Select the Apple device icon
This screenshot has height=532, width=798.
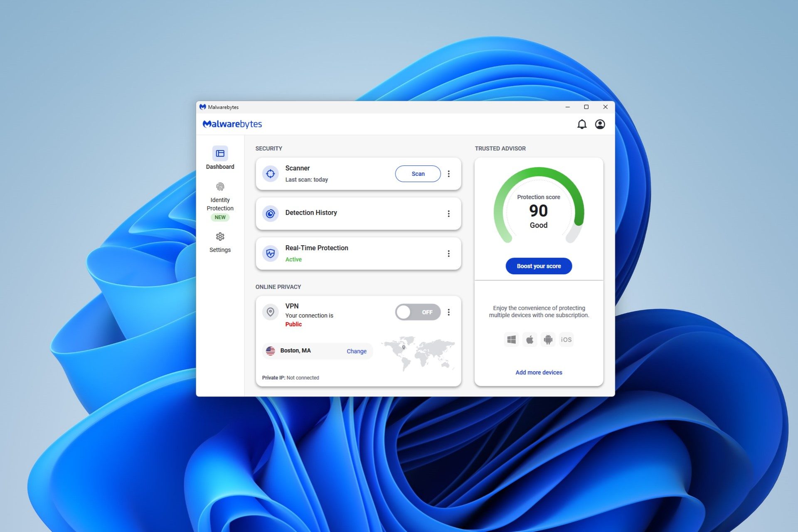pyautogui.click(x=530, y=340)
